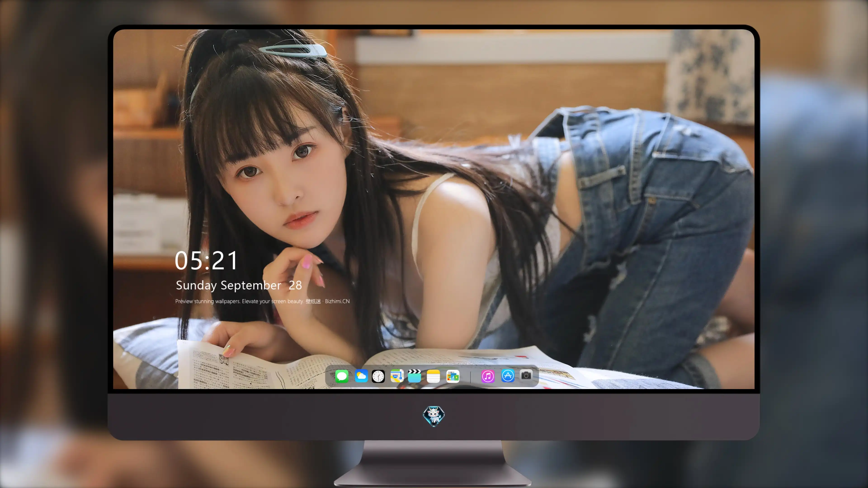Click the dragon logo on monitor chin

coord(434,416)
